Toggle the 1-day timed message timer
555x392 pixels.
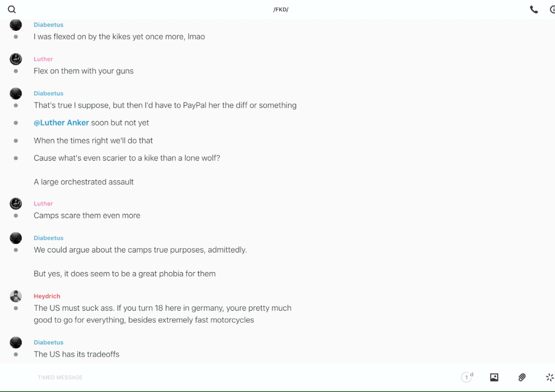click(x=466, y=377)
